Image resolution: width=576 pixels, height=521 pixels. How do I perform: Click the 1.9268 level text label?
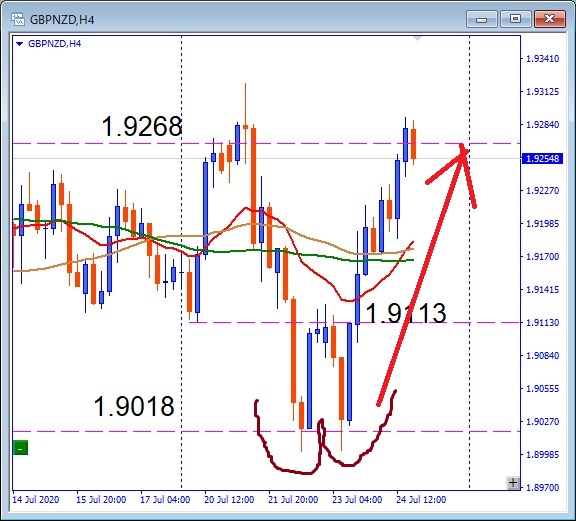coord(142,126)
